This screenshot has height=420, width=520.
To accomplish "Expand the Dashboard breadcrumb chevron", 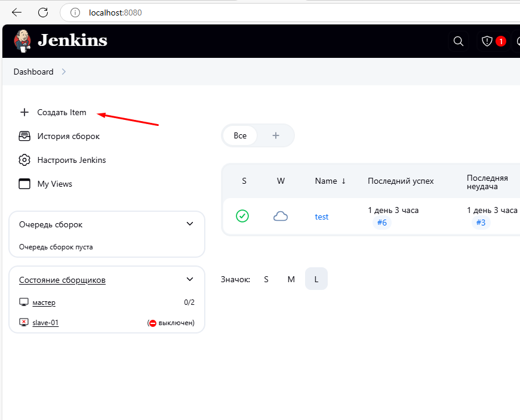I will pyautogui.click(x=64, y=72).
